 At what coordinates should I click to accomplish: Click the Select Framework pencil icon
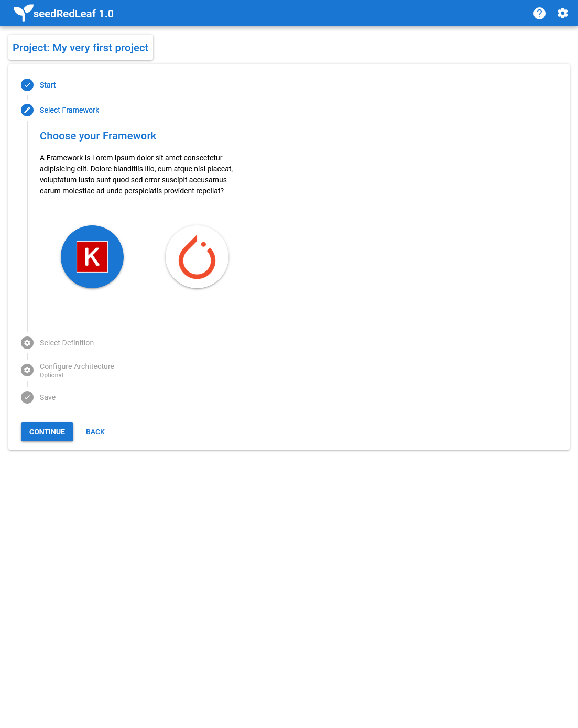(27, 110)
